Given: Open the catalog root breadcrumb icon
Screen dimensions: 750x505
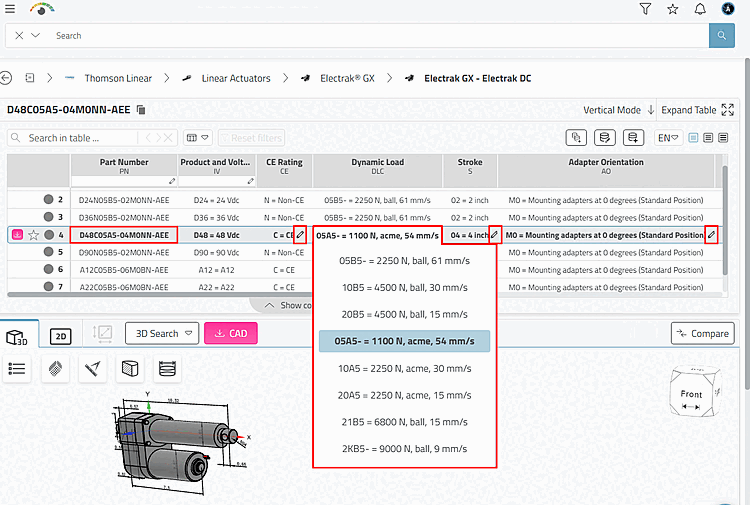Looking at the screenshot, I should (30, 77).
